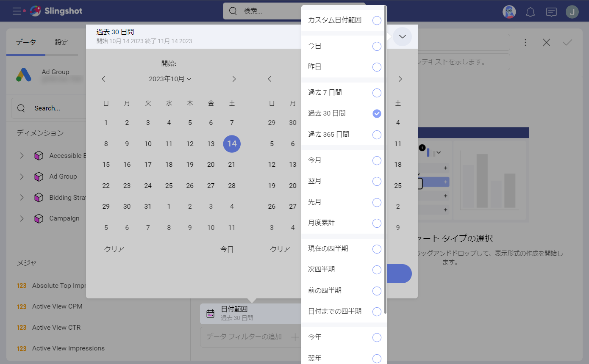
Task: Go to next month in start calendar
Action: pyautogui.click(x=234, y=79)
